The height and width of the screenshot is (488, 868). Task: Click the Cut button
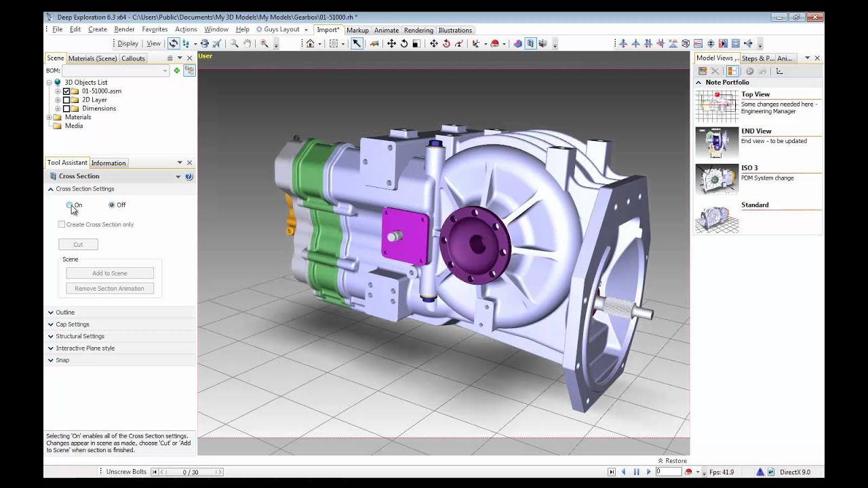point(78,244)
